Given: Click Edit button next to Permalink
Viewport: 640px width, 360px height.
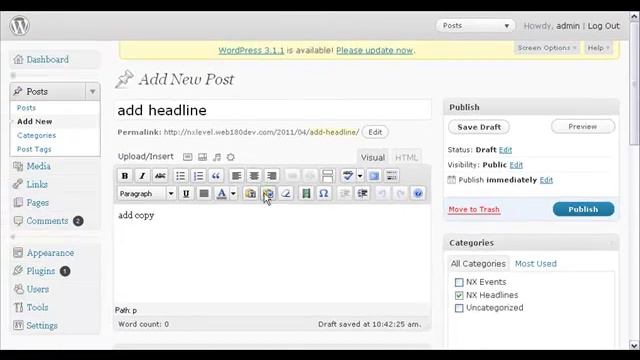Looking at the screenshot, I should tap(375, 132).
